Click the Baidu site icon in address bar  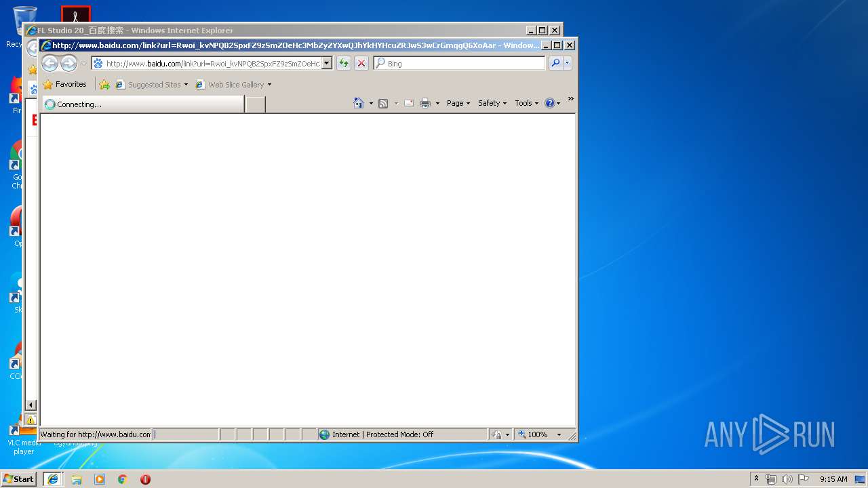(x=98, y=64)
